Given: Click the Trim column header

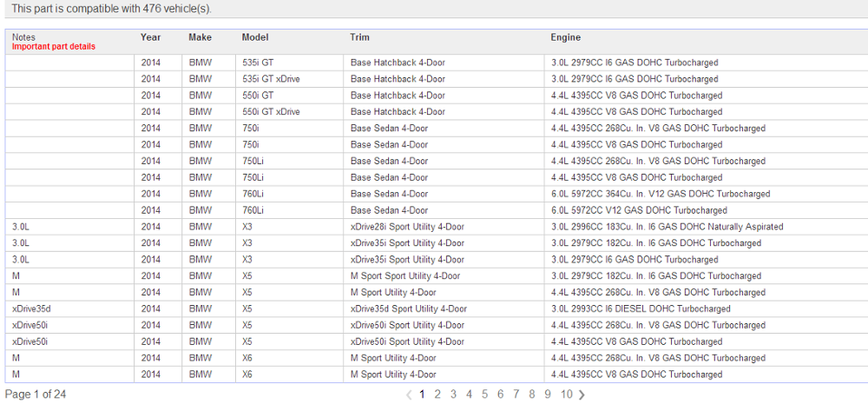Looking at the screenshot, I should 360,37.
